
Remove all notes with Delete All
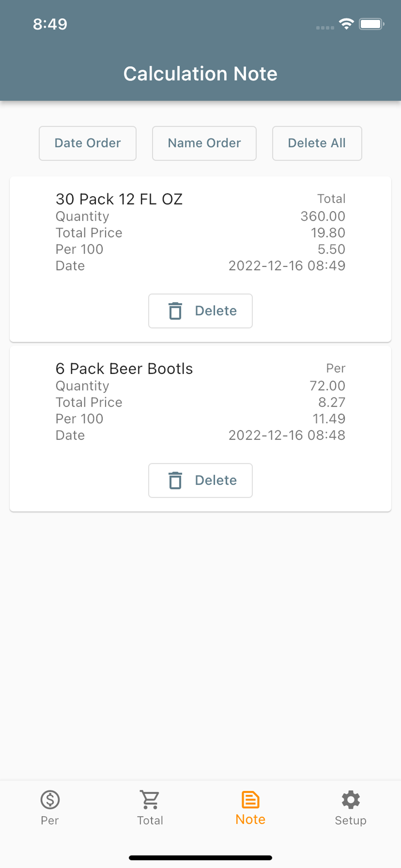tap(317, 143)
